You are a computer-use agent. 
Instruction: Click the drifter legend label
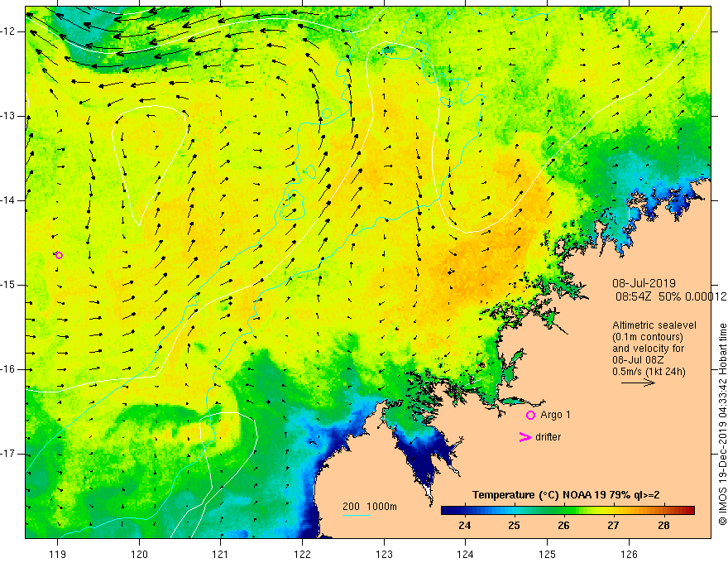[x=548, y=437]
